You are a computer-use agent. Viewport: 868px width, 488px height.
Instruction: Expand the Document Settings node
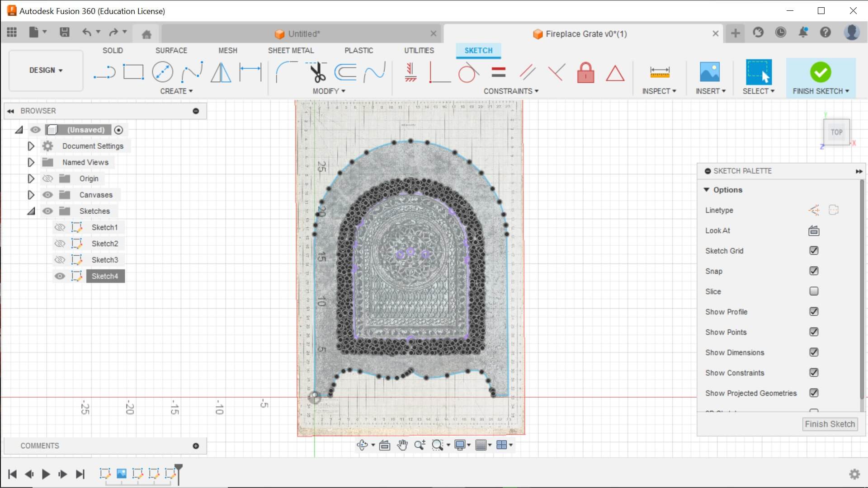coord(31,146)
